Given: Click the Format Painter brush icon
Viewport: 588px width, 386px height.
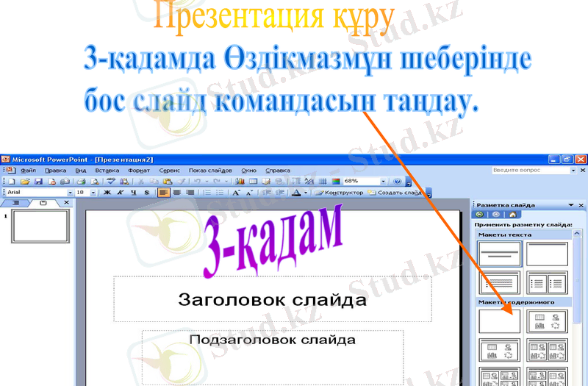Looking at the screenshot, I should tap(181, 182).
